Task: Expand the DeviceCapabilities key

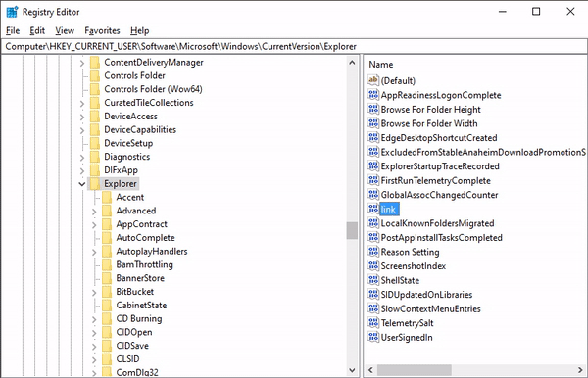Action: point(82,130)
